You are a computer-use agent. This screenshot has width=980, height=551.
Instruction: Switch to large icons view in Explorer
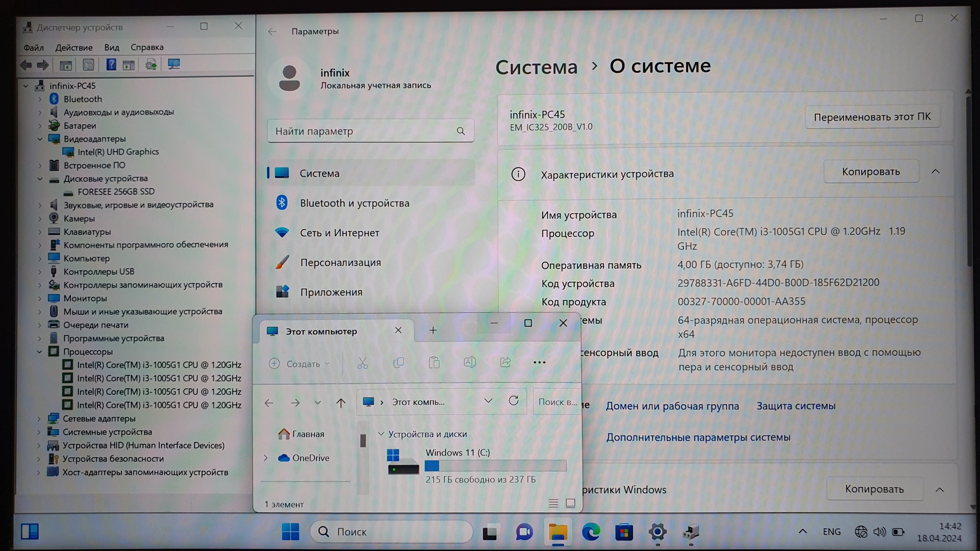pos(570,503)
